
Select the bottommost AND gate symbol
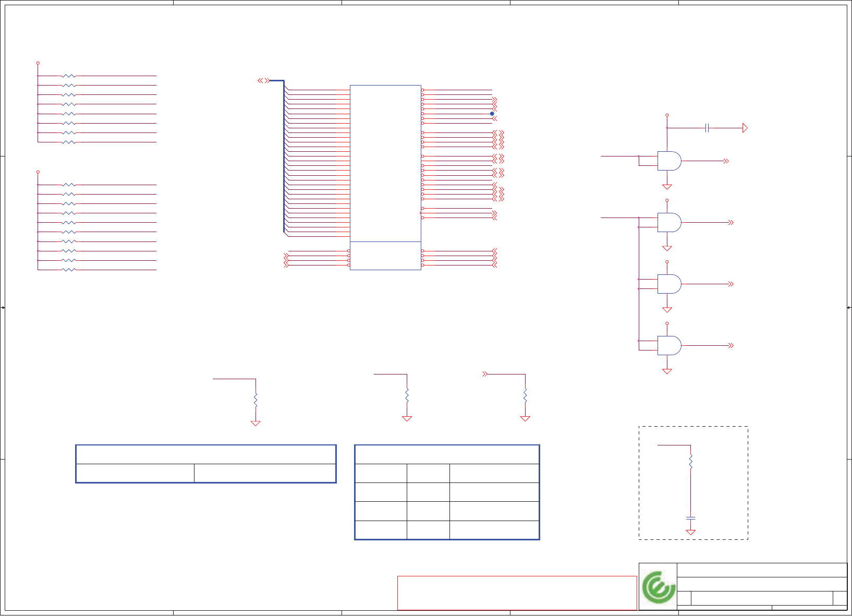click(670, 345)
